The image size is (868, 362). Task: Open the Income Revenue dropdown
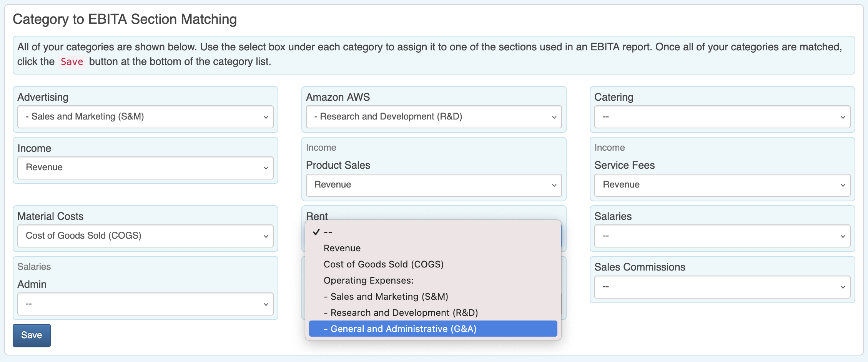pos(145,168)
